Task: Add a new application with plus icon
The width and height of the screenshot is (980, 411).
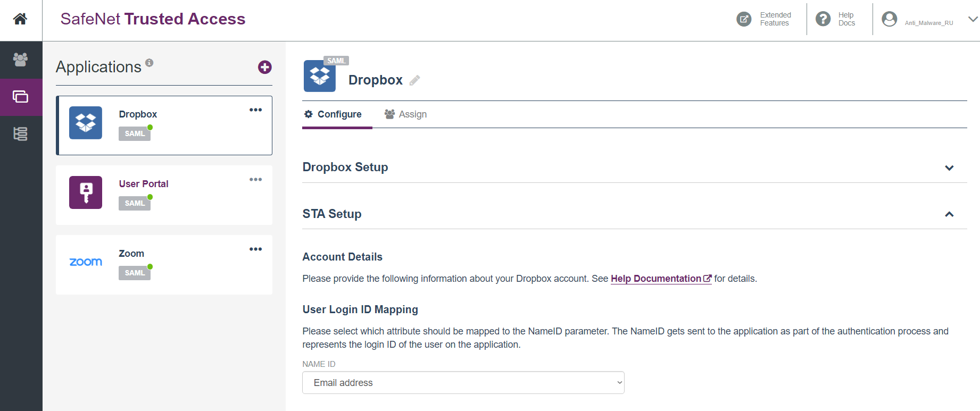Action: 265,67
